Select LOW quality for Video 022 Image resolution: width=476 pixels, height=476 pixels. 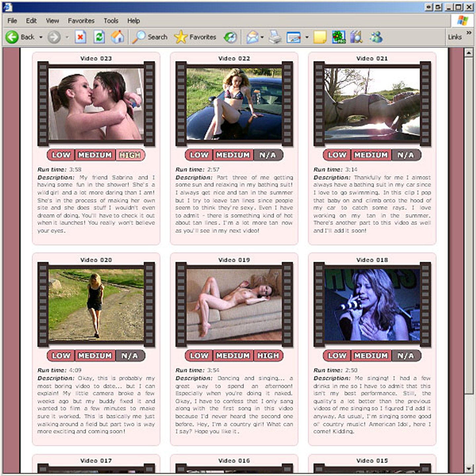[199, 155]
